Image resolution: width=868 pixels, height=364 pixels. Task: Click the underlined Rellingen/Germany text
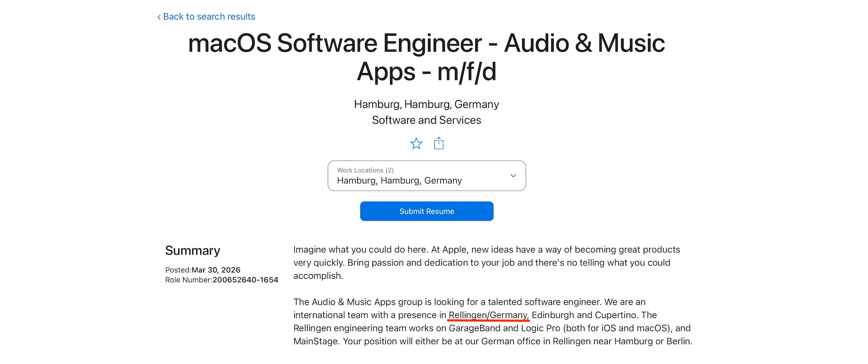coord(488,315)
